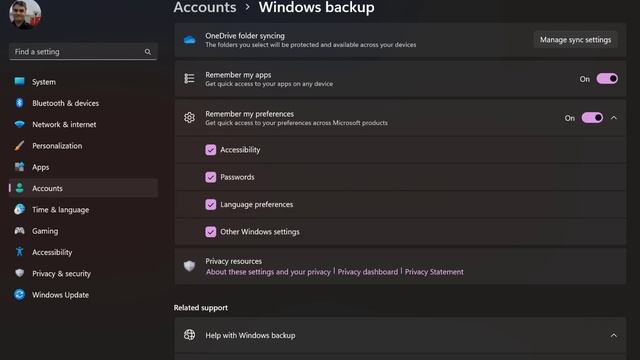640x360 pixels.
Task: Go to Bluetooth & devices
Action: click(83, 103)
